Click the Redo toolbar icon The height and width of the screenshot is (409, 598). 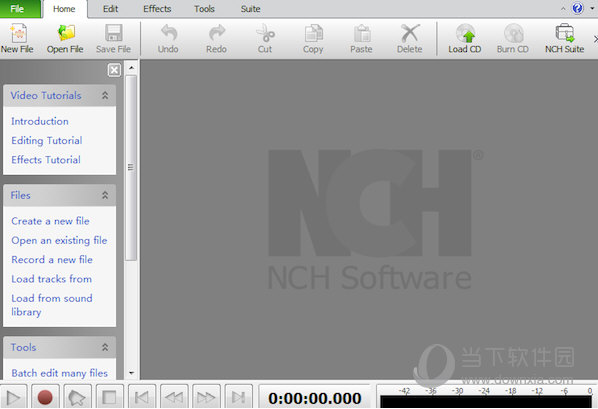pos(216,38)
